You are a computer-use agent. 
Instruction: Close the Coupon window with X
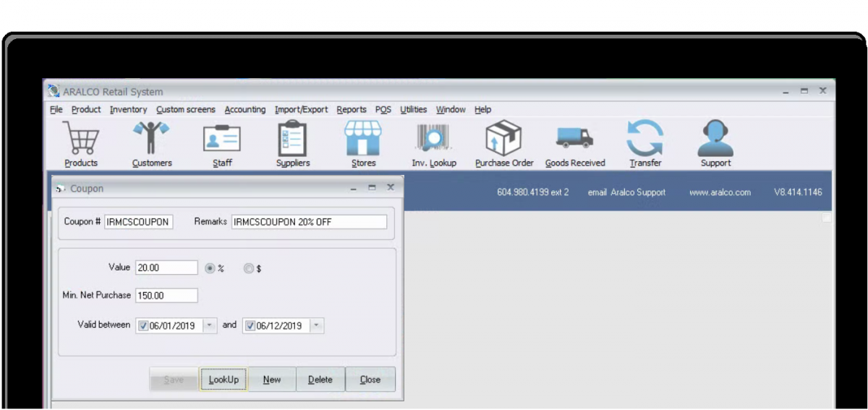pyautogui.click(x=391, y=187)
